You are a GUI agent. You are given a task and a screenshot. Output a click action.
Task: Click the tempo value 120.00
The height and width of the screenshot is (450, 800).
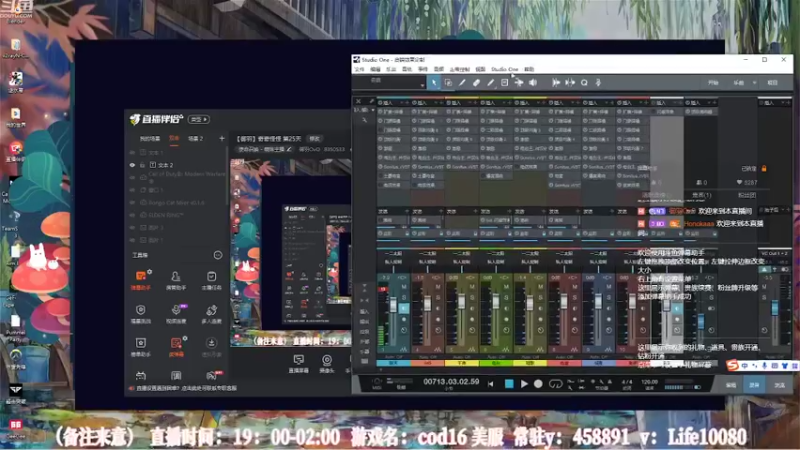click(649, 382)
